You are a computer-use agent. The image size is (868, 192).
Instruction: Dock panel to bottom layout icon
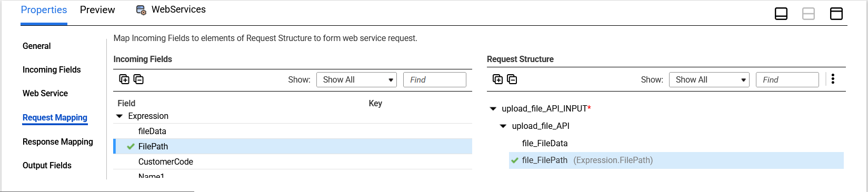coord(781,14)
